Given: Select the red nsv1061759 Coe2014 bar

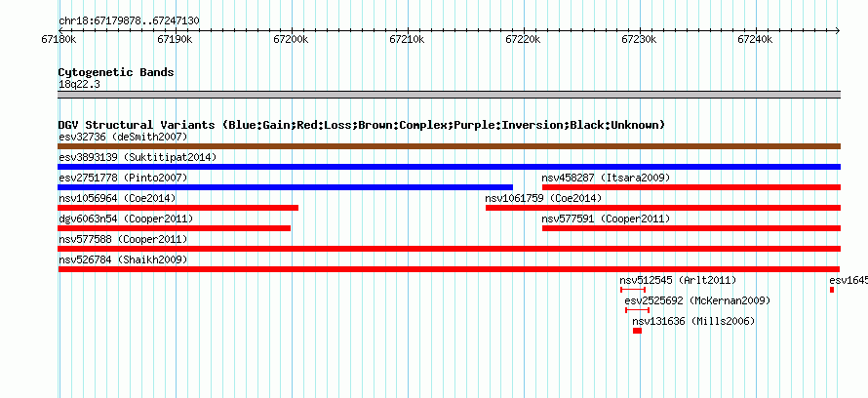Looking at the screenshot, I should click(x=663, y=208).
